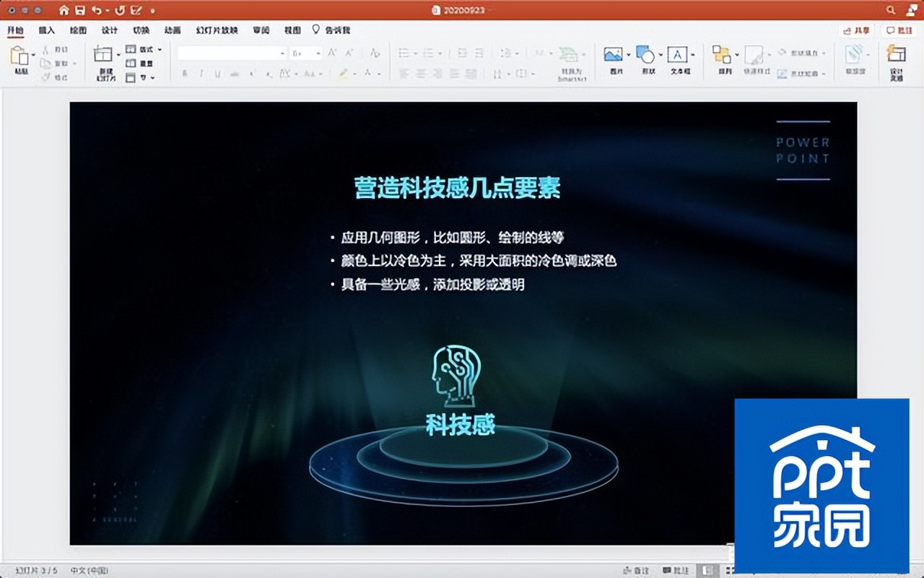Click the 中文(中国) language indicator
Viewport: 924px width, 578px height.
(90, 571)
